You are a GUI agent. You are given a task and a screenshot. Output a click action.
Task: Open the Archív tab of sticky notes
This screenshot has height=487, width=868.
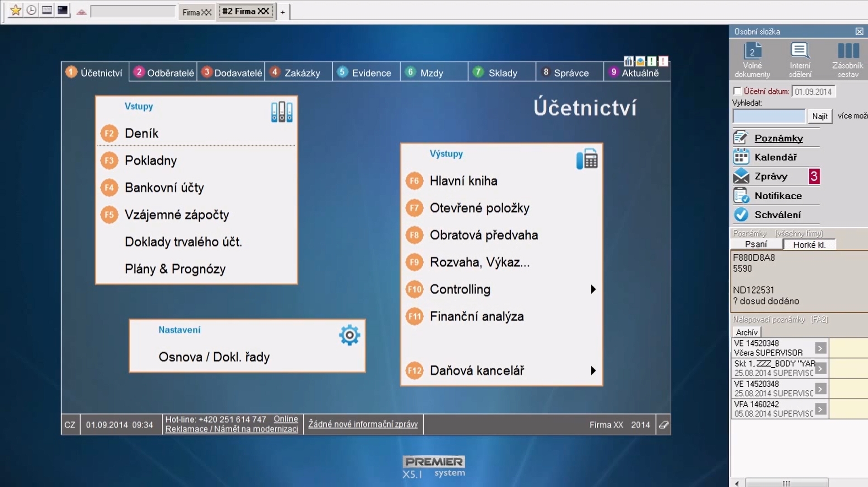pos(746,332)
